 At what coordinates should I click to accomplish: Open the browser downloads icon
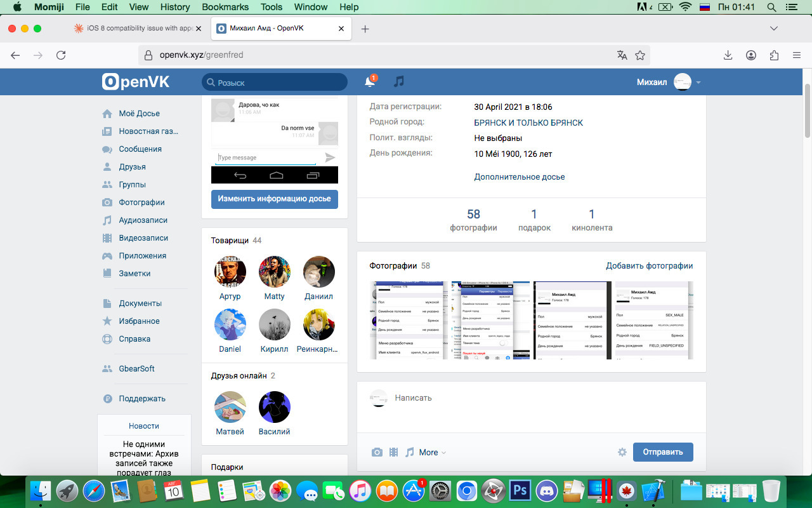click(x=728, y=55)
